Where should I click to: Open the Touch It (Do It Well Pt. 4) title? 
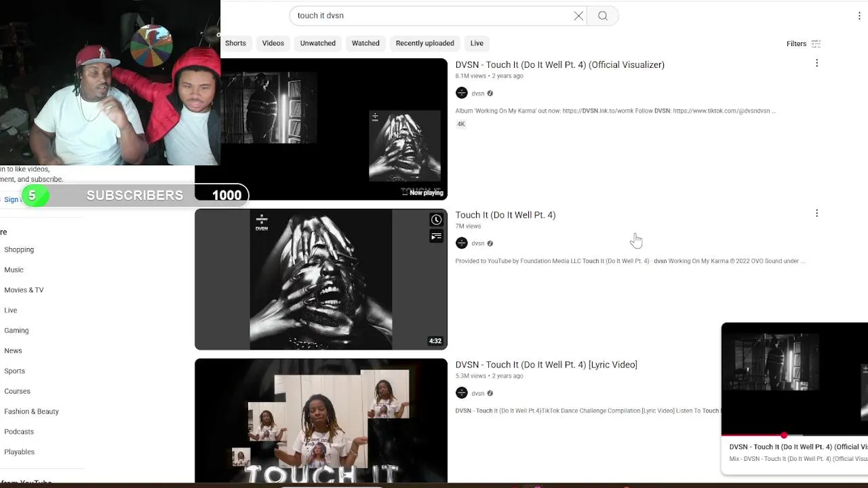click(505, 215)
